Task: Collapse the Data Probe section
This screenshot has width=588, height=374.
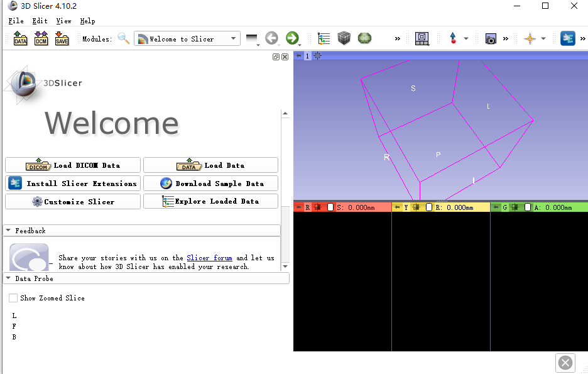Action: 8,278
